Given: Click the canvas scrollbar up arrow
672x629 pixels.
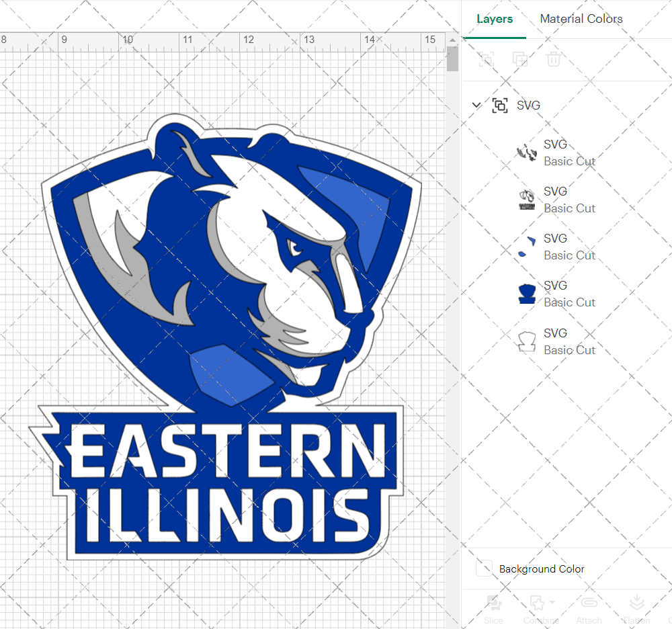Looking at the screenshot, I should [x=452, y=40].
